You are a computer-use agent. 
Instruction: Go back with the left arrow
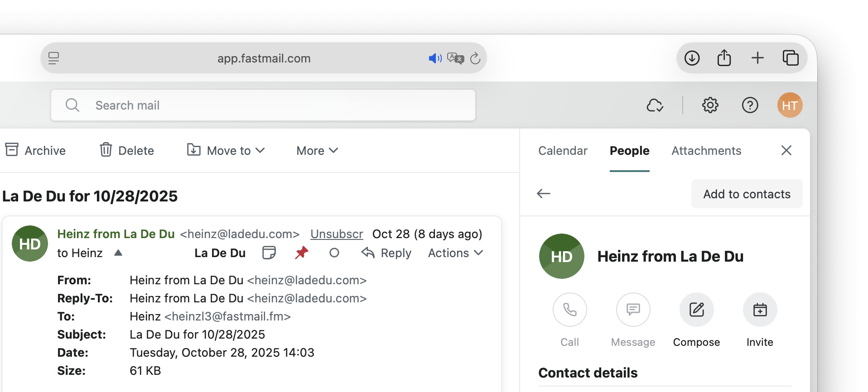(544, 194)
